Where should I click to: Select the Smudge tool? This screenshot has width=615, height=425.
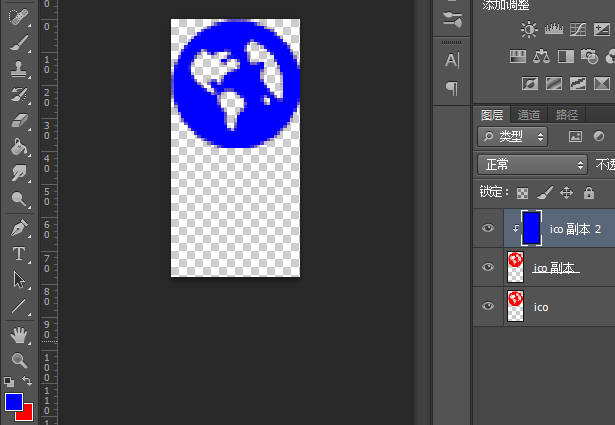[x=18, y=173]
